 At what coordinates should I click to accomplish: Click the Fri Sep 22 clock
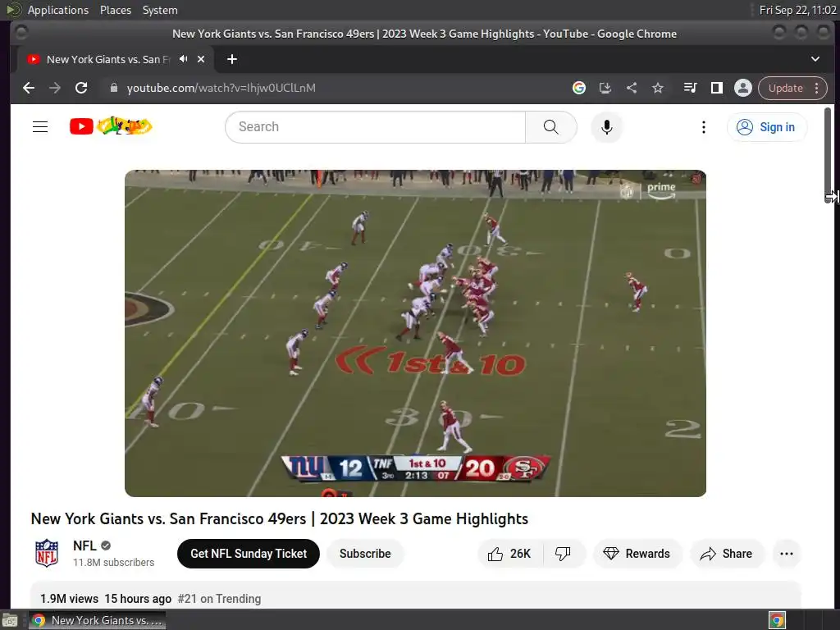pos(797,10)
